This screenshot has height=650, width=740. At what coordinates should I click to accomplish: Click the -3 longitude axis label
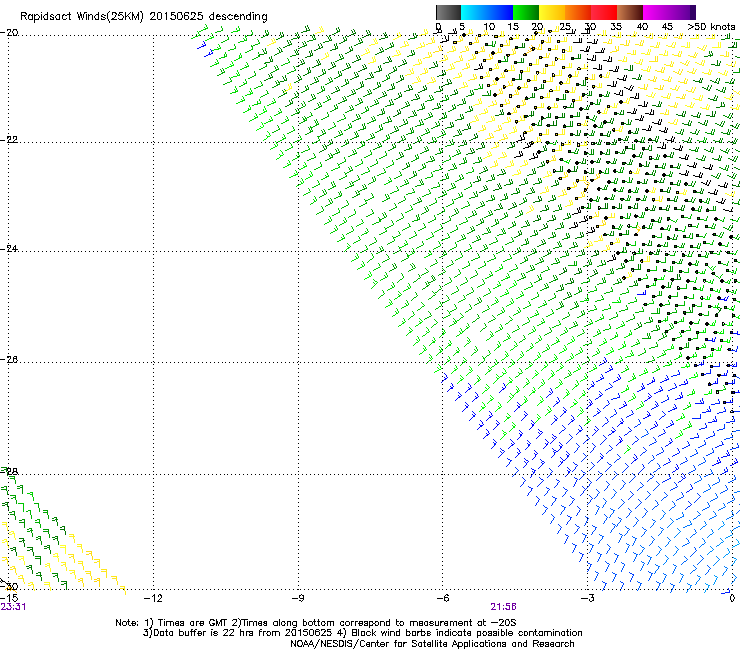[587, 599]
